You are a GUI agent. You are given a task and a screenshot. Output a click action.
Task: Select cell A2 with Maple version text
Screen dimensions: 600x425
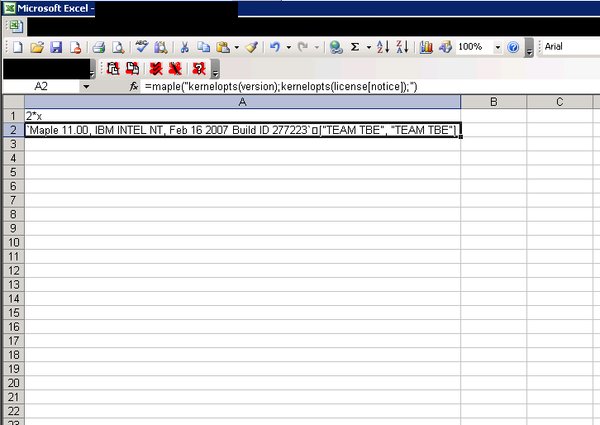coord(243,130)
